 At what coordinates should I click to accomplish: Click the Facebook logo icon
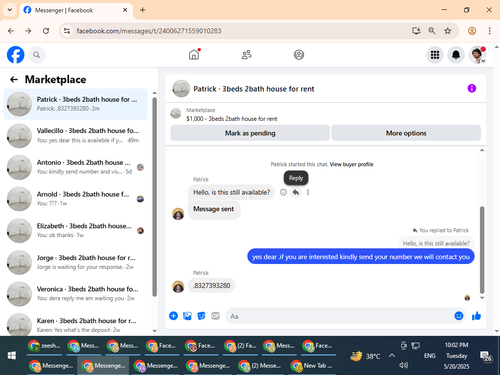[16, 55]
